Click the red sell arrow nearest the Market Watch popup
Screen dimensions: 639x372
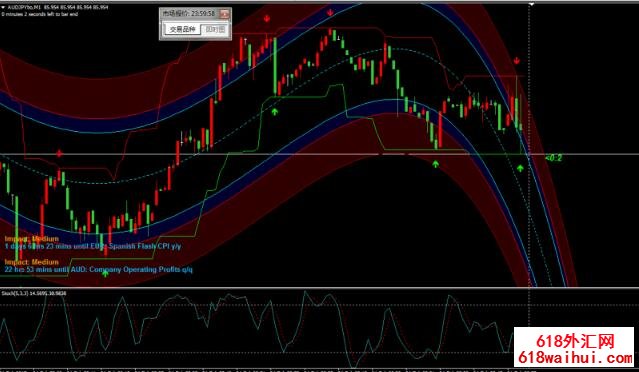click(267, 19)
